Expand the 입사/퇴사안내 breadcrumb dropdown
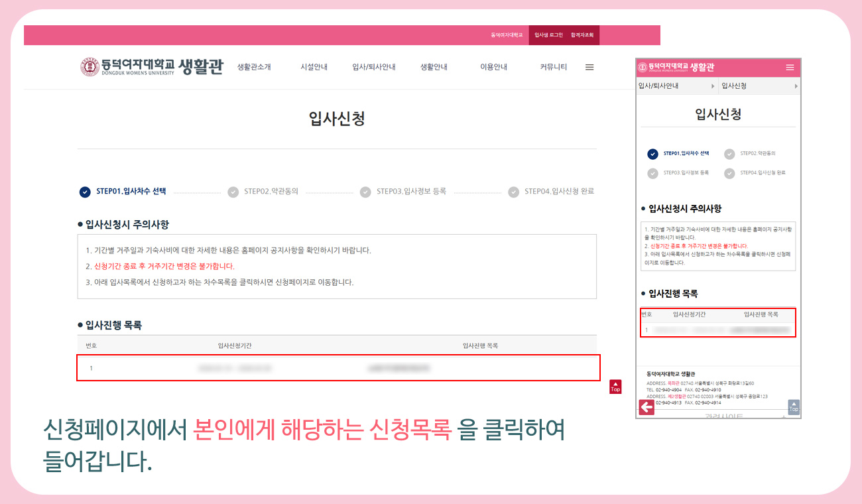This screenshot has width=862, height=504. pos(676,85)
